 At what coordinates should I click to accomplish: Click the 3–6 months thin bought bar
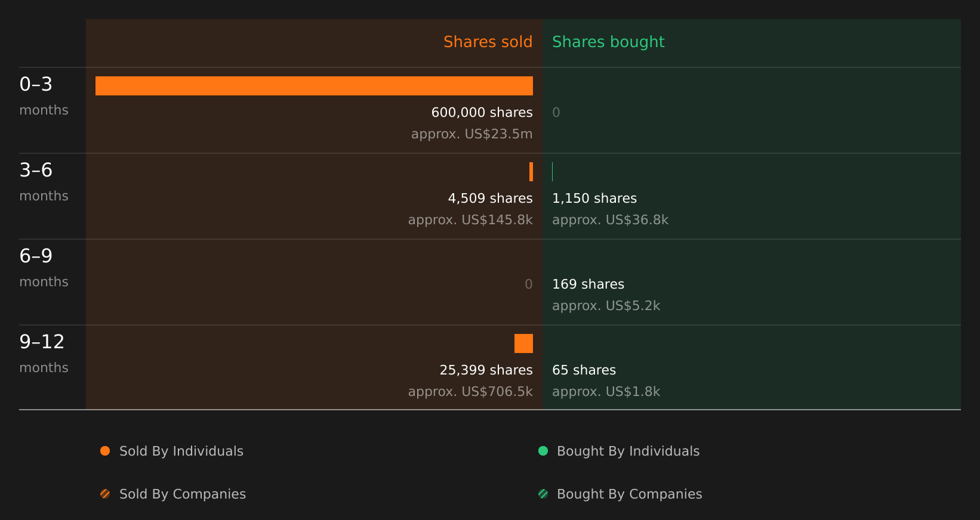click(x=553, y=172)
